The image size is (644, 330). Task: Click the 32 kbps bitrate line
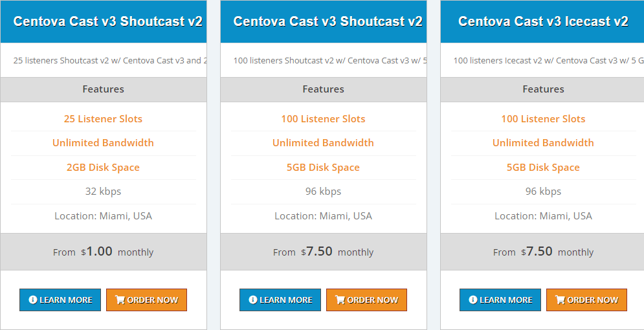103,192
